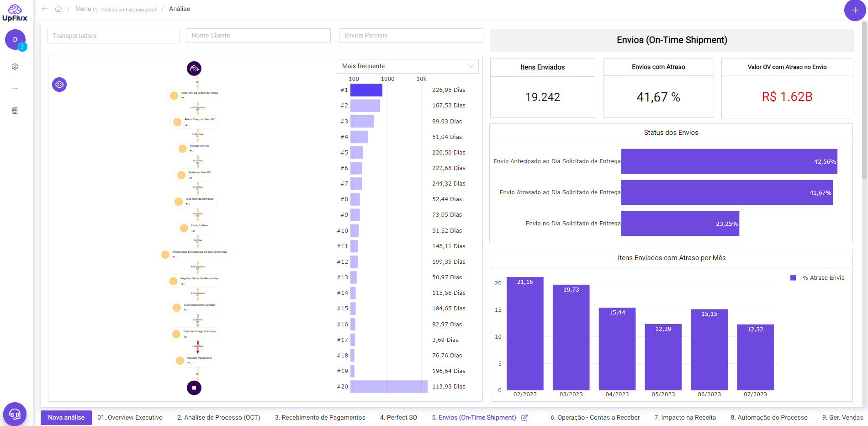
Task: Switch to 01. Overview Executivo tab
Action: coord(130,418)
